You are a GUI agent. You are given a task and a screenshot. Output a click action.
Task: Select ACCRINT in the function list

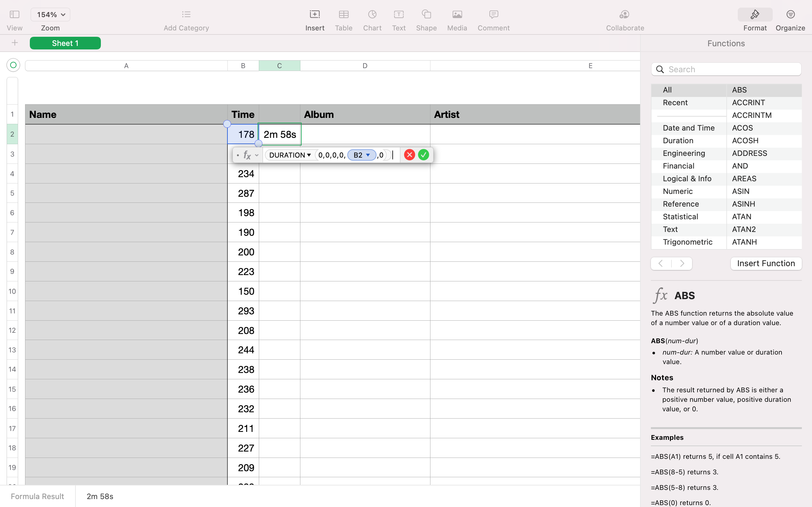(x=748, y=103)
